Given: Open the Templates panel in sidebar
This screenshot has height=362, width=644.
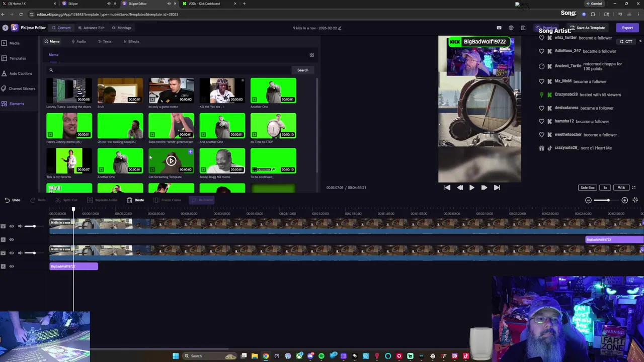Looking at the screenshot, I should pyautogui.click(x=14, y=58).
